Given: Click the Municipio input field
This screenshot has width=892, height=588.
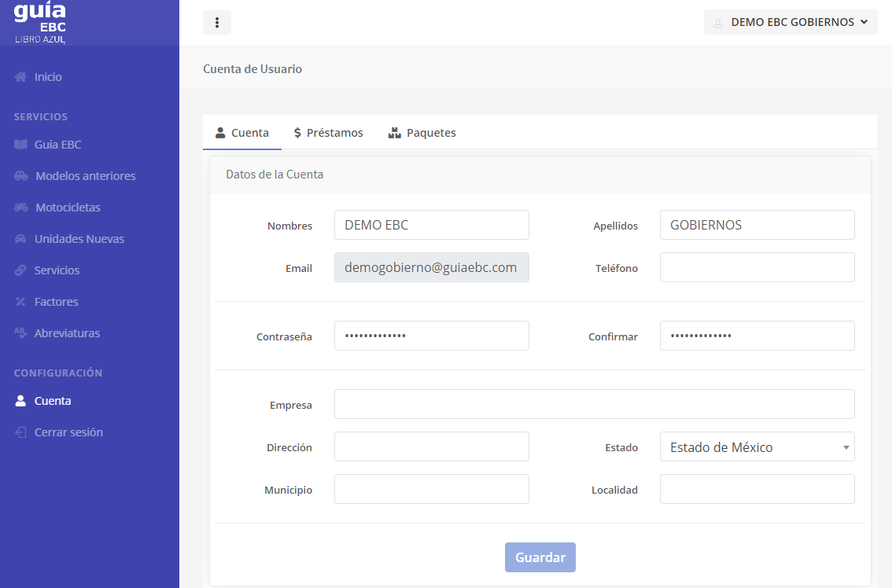Looking at the screenshot, I should (x=431, y=489).
